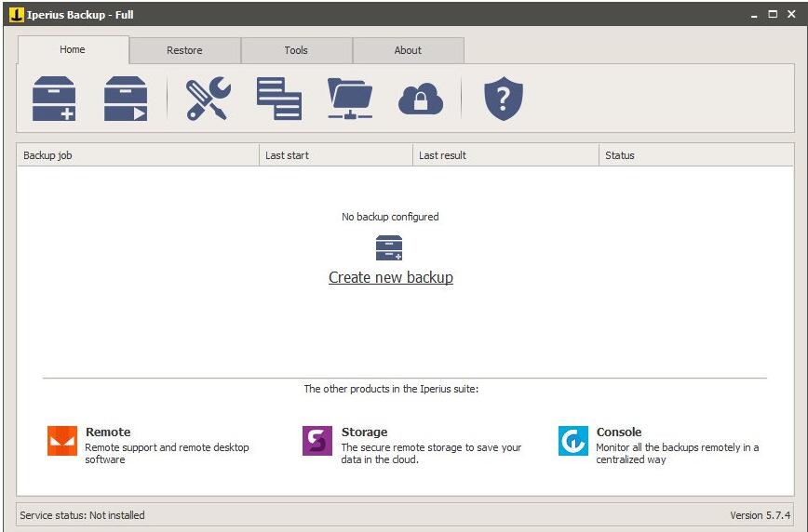The height and width of the screenshot is (532, 808).
Task: Open the Tools tab
Action: (296, 50)
